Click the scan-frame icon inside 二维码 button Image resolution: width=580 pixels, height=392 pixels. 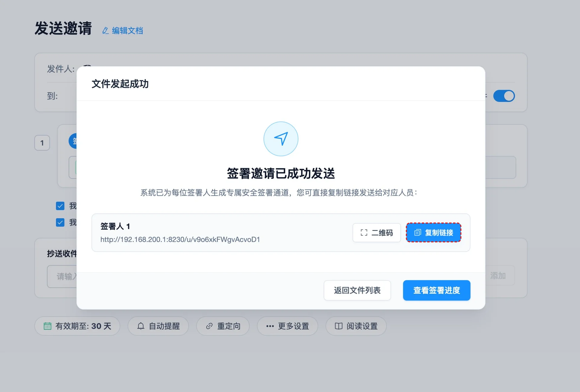364,232
